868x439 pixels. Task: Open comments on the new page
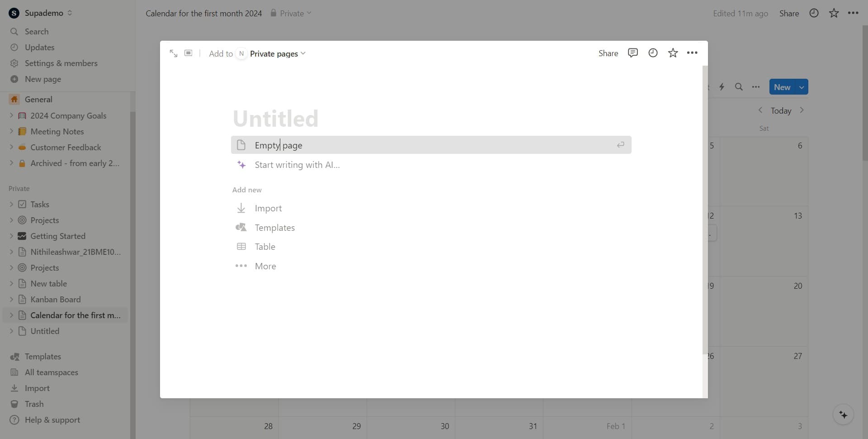(x=632, y=53)
